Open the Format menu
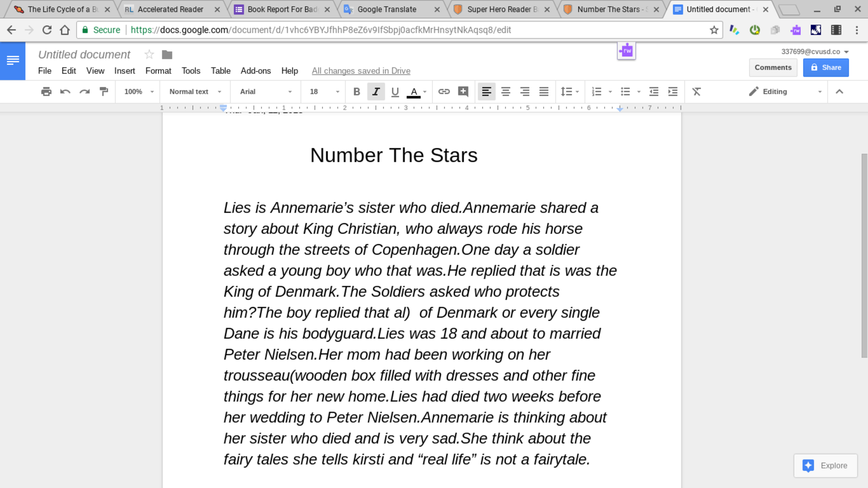 (x=158, y=71)
